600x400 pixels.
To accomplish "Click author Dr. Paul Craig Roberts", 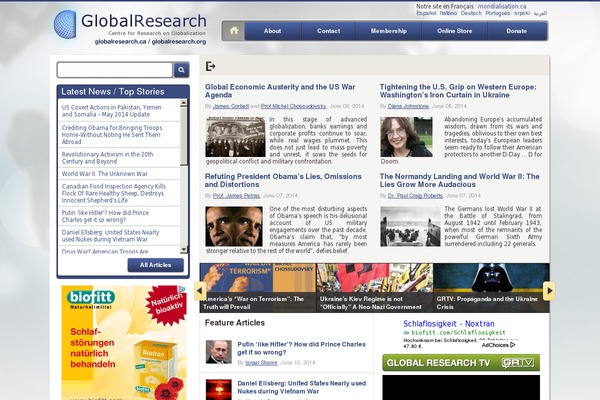I will click(415, 196).
